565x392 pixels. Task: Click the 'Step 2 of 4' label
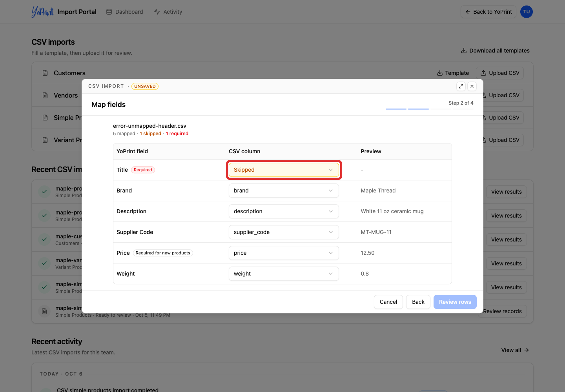coord(461,103)
